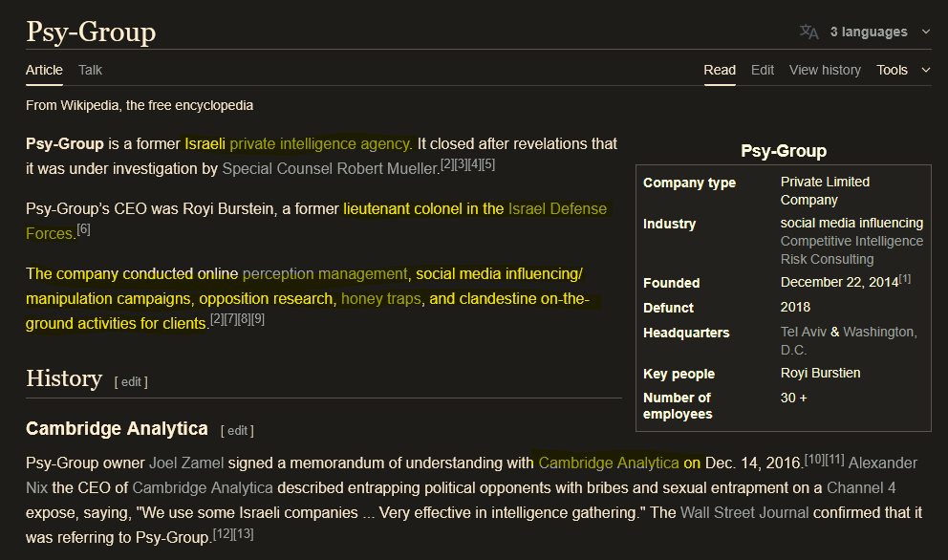Click the 'Company type' infobox label
Screen dimensions: 948x560
coord(689,183)
